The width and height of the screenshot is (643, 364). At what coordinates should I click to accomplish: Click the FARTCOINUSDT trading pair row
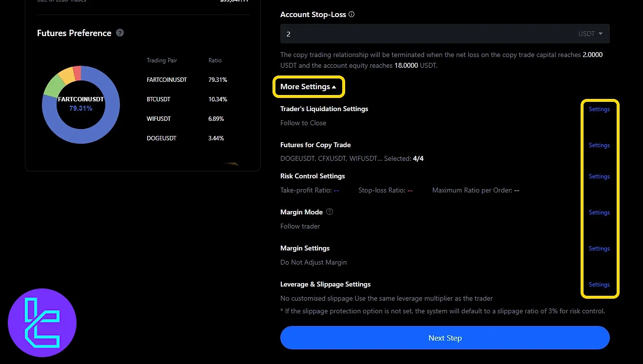pyautogui.click(x=187, y=80)
